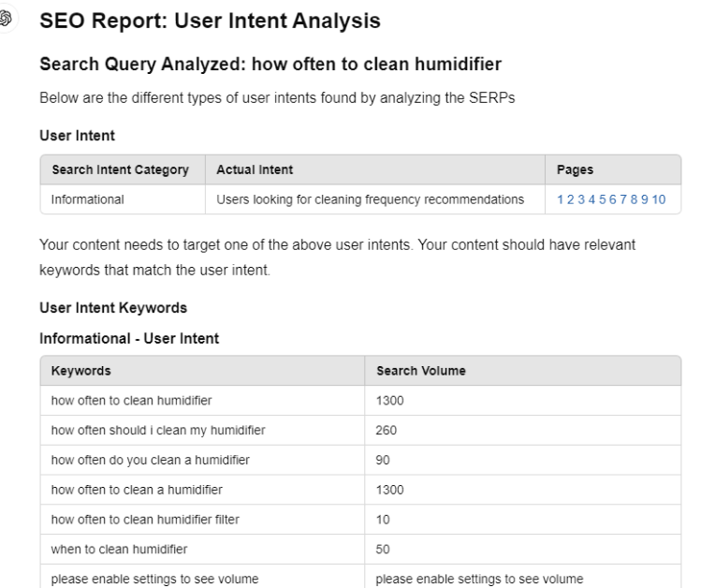Click the Search Intent Category column header
The width and height of the screenshot is (715, 588).
click(121, 169)
